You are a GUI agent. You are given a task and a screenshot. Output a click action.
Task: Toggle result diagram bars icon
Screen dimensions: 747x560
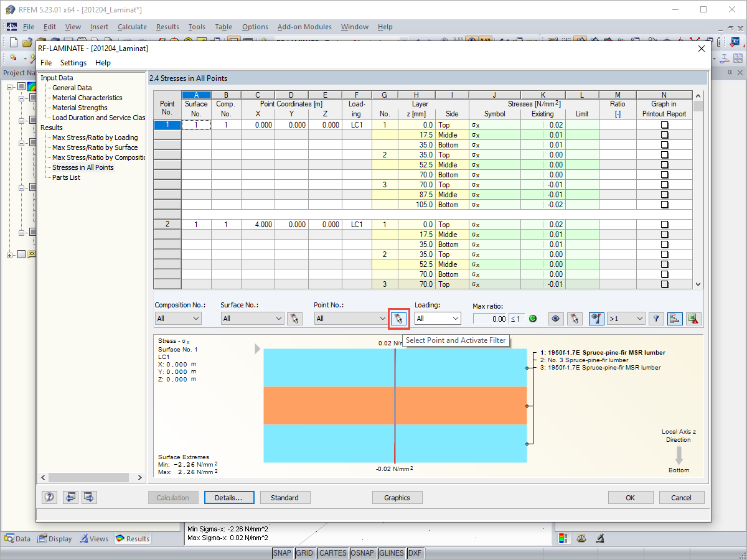coord(675,319)
